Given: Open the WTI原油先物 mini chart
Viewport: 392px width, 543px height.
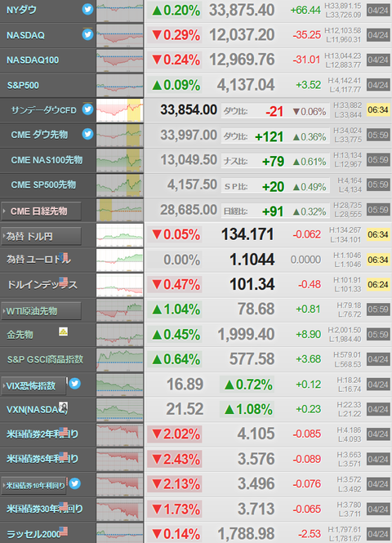Looking at the screenshot, I should (x=119, y=310).
